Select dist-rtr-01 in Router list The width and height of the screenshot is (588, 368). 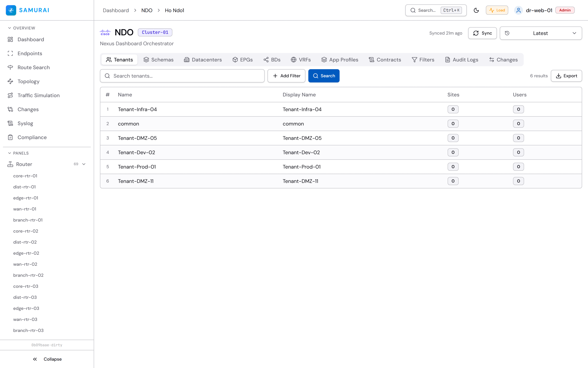[25, 187]
